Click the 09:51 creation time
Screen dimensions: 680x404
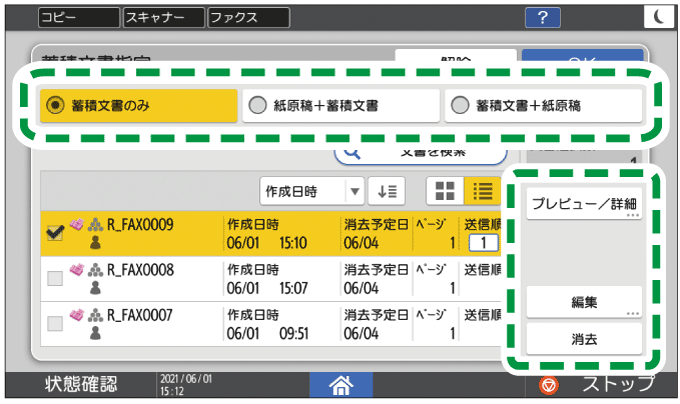click(293, 333)
